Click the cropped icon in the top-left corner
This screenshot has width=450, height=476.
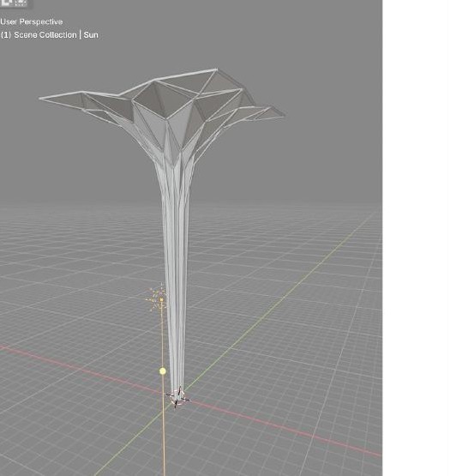15,3
